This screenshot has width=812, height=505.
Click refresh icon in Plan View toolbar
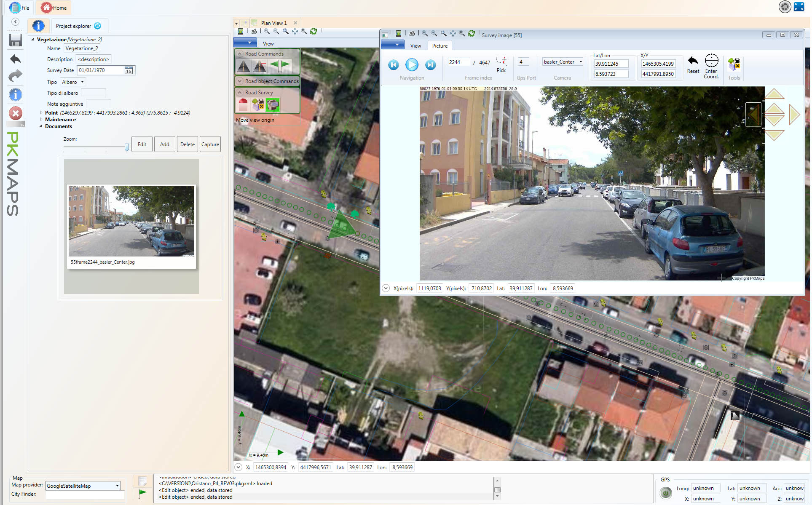pos(314,31)
